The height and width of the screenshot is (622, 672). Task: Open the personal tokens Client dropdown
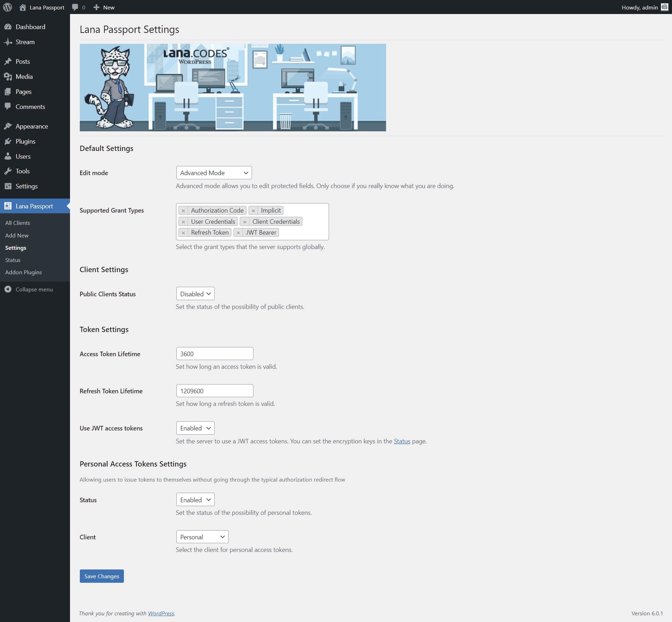(202, 537)
